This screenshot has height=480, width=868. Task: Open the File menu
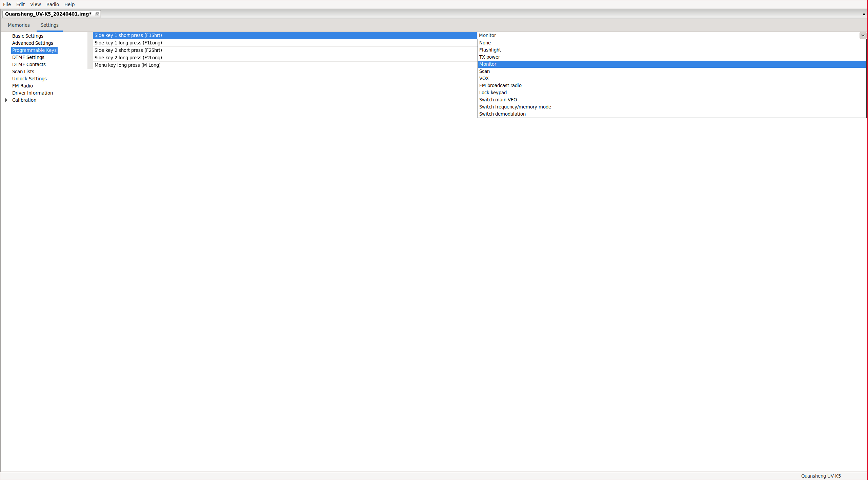pos(7,4)
